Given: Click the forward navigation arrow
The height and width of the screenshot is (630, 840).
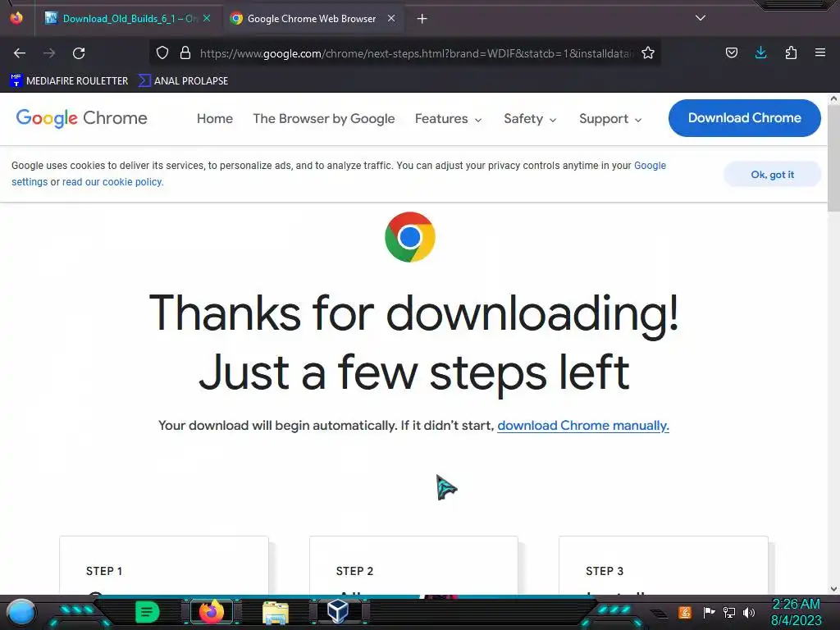Looking at the screenshot, I should (x=49, y=53).
